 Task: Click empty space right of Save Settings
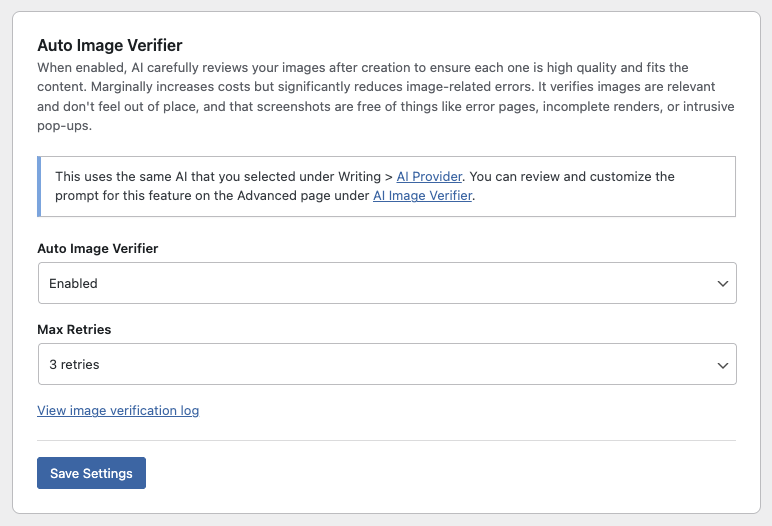[450, 473]
